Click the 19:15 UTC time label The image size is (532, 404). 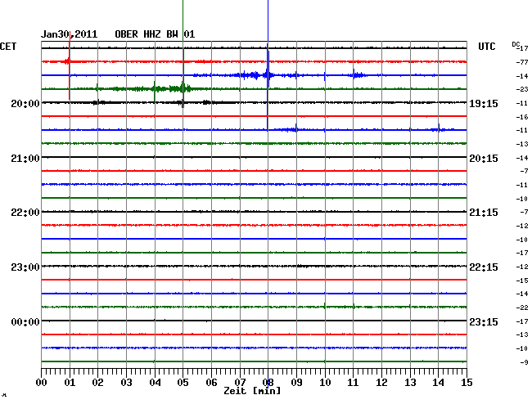484,103
